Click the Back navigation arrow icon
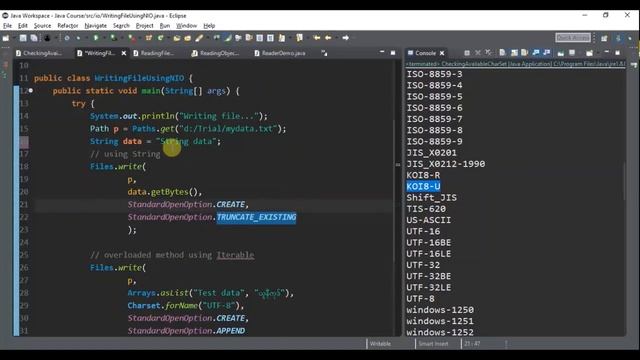Screen dimensions: 640x360 point(328,38)
